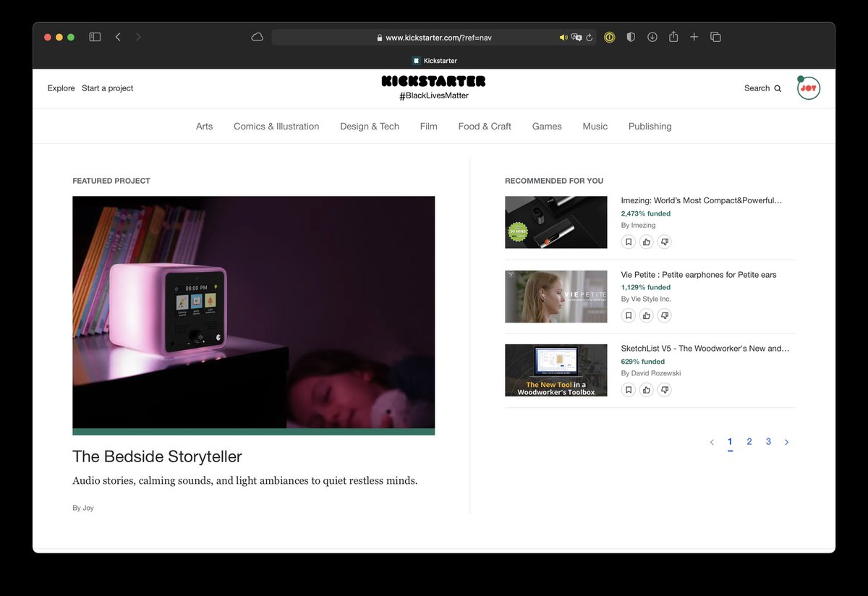Go back with the toolbar arrow
The height and width of the screenshot is (596, 868).
[x=118, y=37]
